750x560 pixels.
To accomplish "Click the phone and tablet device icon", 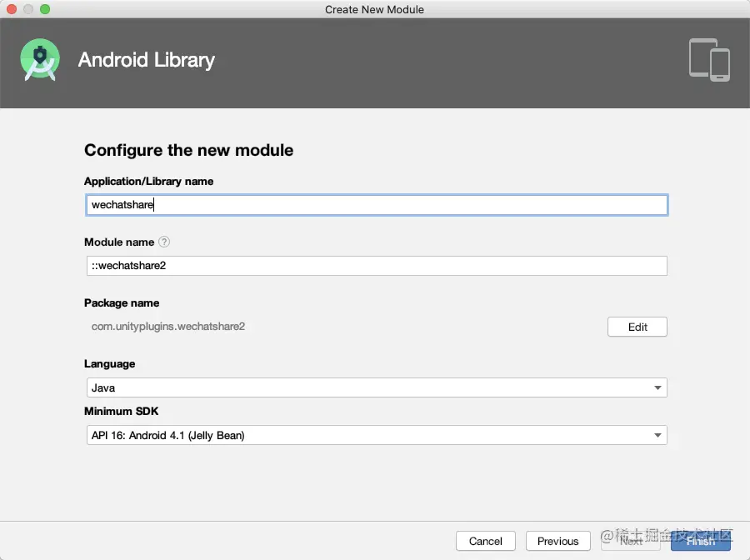I will tap(709, 60).
